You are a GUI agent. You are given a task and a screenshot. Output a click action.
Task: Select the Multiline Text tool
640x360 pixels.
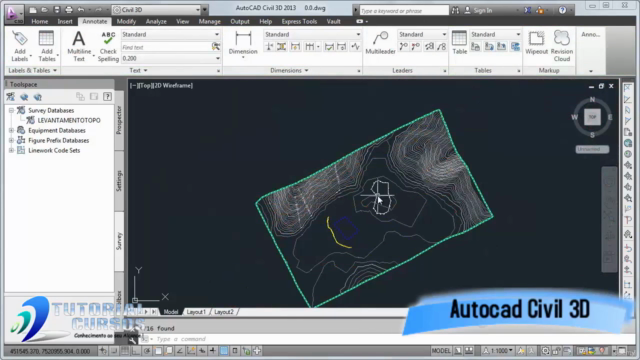tap(79, 46)
